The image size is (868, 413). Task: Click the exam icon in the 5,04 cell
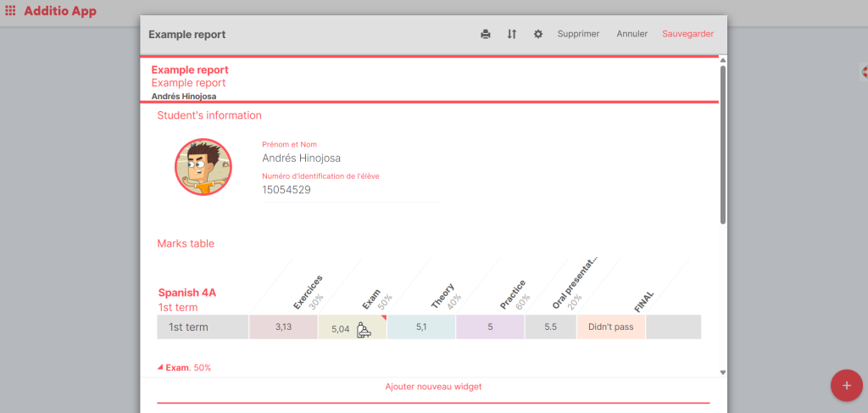(364, 329)
